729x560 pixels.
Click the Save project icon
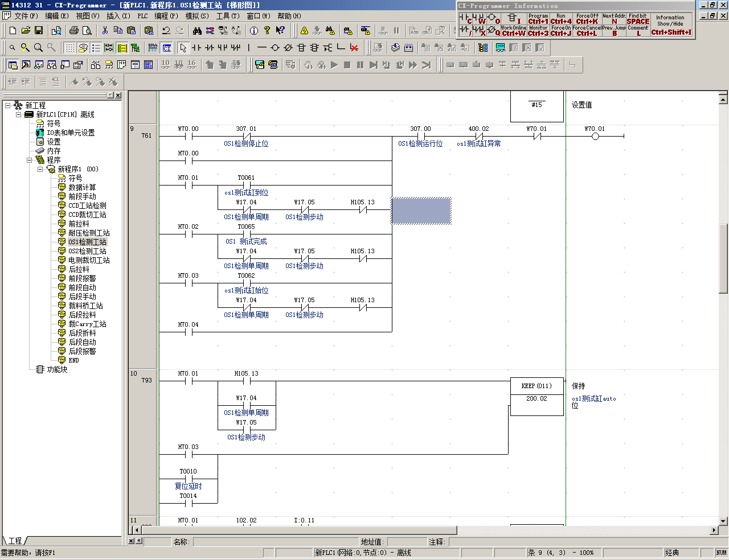coord(39,30)
